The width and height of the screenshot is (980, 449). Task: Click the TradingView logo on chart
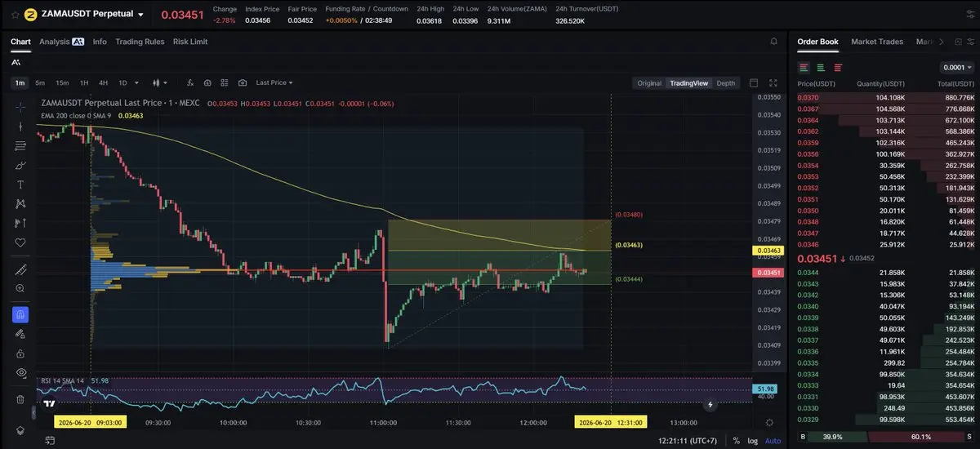[x=49, y=403]
